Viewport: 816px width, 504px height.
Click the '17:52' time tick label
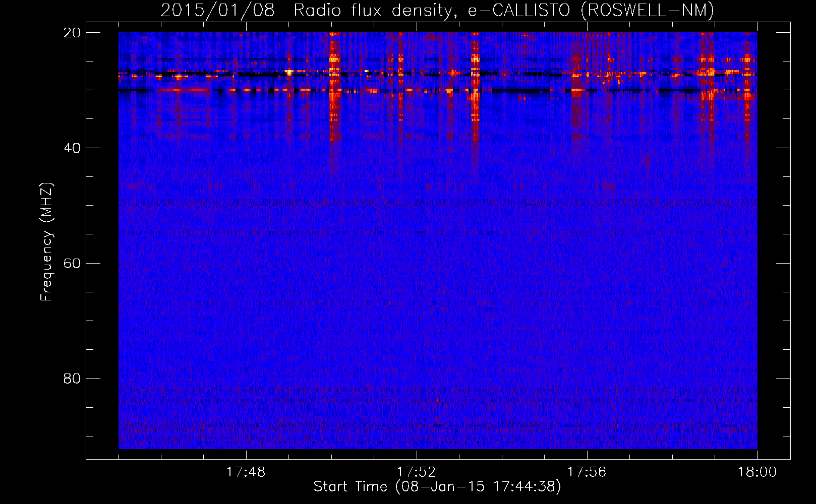[416, 472]
